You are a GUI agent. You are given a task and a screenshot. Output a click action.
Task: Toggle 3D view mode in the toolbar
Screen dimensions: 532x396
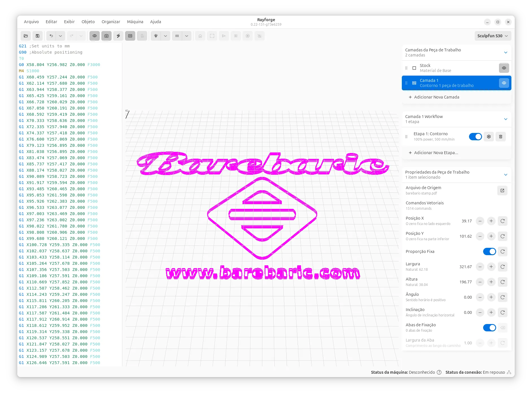(x=130, y=36)
